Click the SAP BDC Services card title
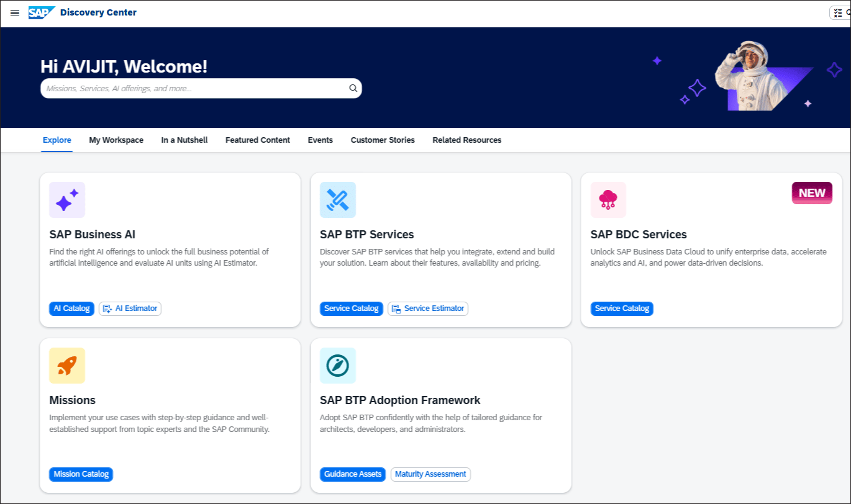 click(639, 235)
